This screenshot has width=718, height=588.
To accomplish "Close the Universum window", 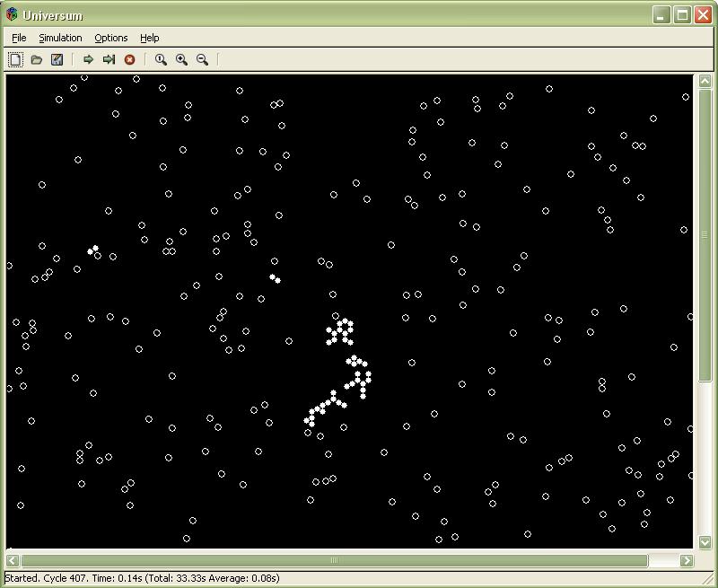I will click(x=703, y=14).
